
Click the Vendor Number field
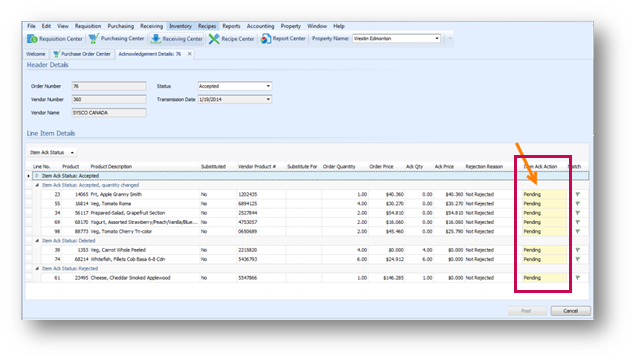109,99
